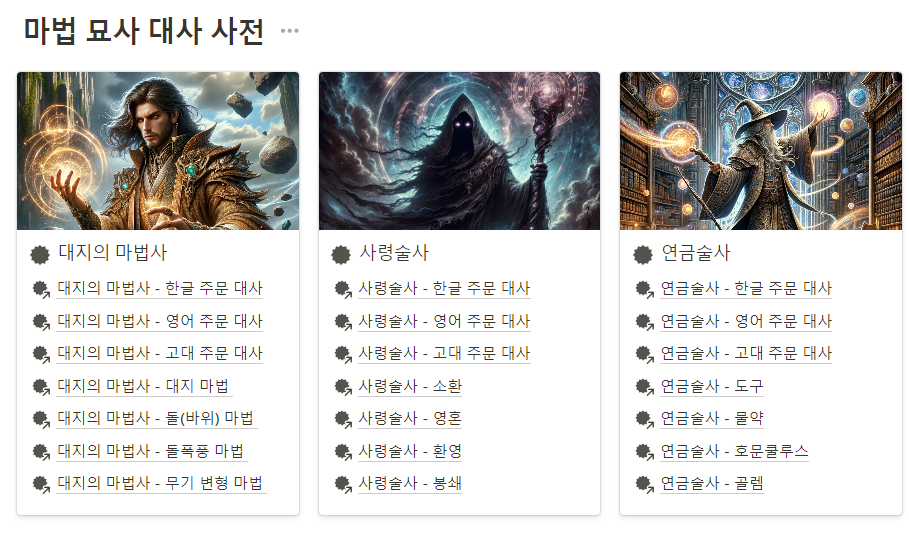Click the gear icon next to 대지의 마법사
This screenshot has height=534, width=909.
click(39, 254)
